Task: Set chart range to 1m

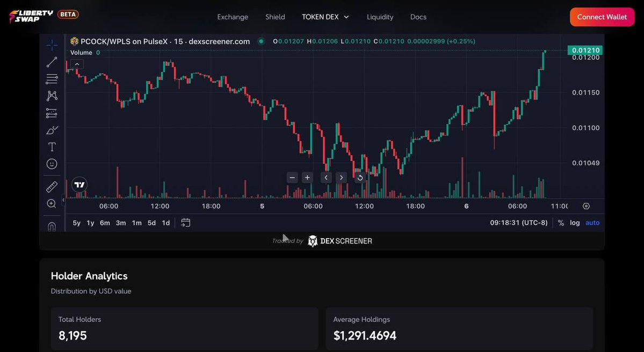Action: pyautogui.click(x=137, y=223)
